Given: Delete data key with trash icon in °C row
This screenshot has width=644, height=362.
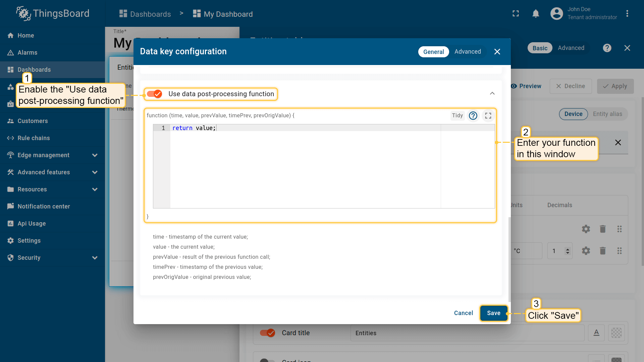Looking at the screenshot, I should pos(602,251).
